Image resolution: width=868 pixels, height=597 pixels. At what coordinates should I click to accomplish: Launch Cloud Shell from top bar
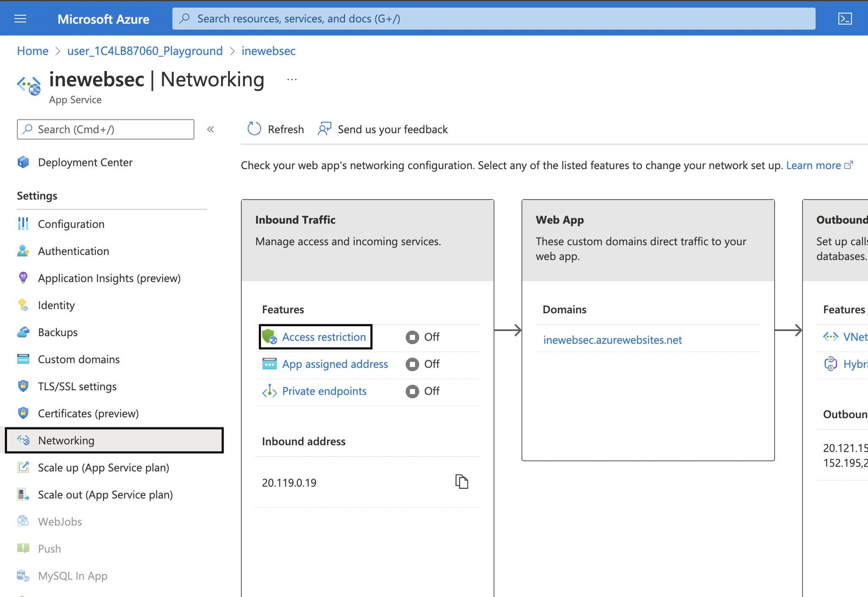tap(845, 19)
